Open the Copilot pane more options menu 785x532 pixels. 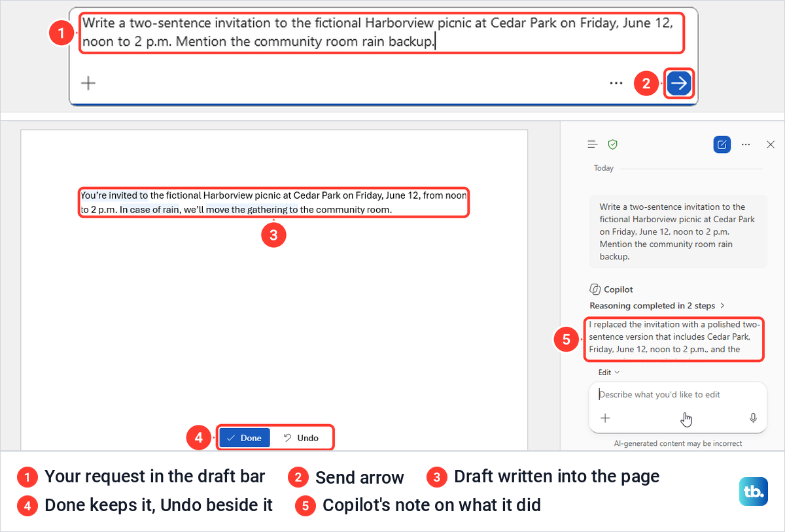pyautogui.click(x=746, y=144)
